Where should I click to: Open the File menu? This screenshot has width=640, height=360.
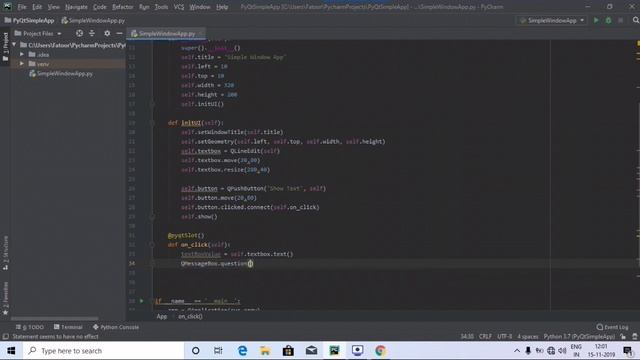click(x=22, y=7)
